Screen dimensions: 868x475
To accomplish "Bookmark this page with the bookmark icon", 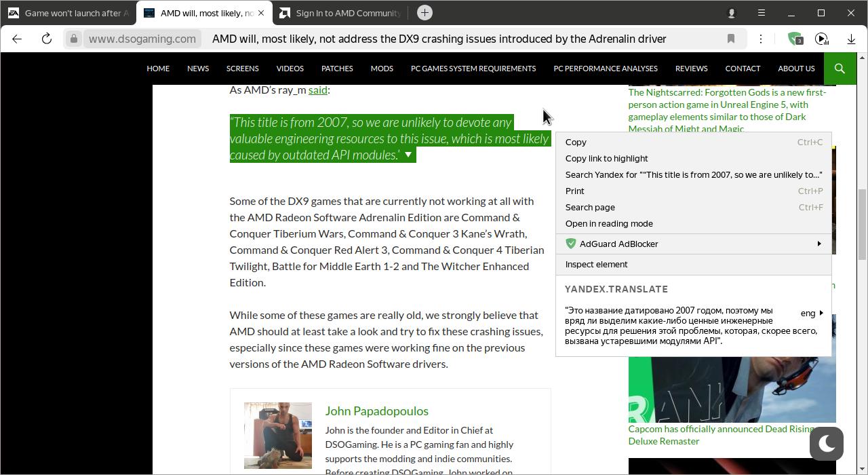I will coord(731,39).
